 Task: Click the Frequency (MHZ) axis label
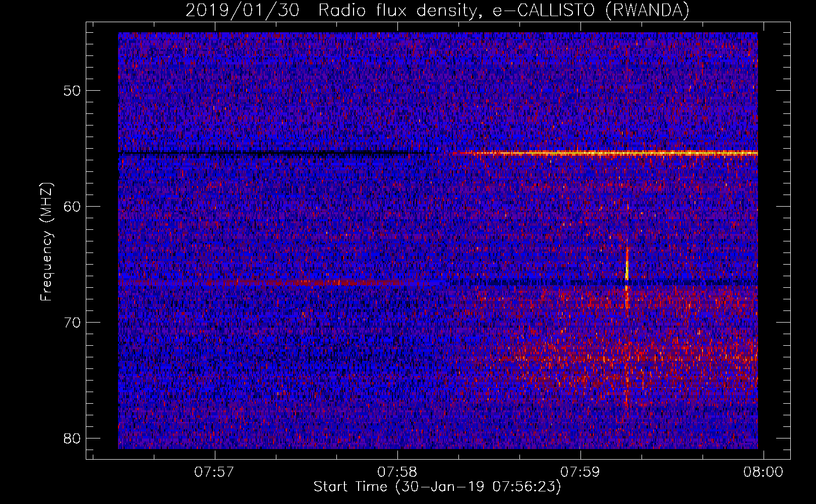46,242
